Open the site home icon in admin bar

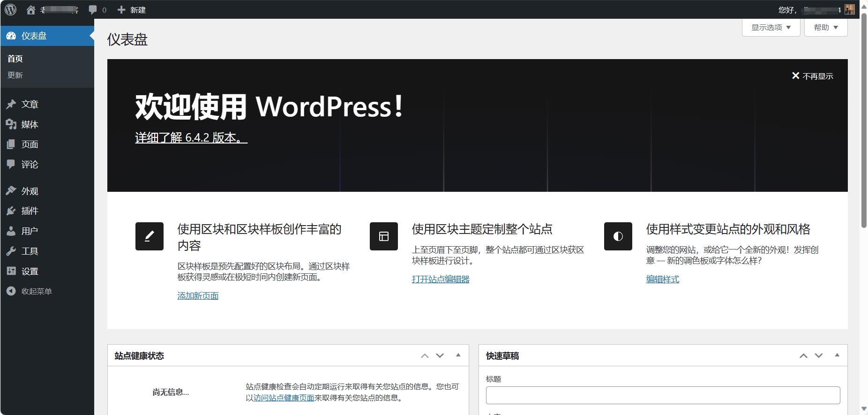pos(31,10)
